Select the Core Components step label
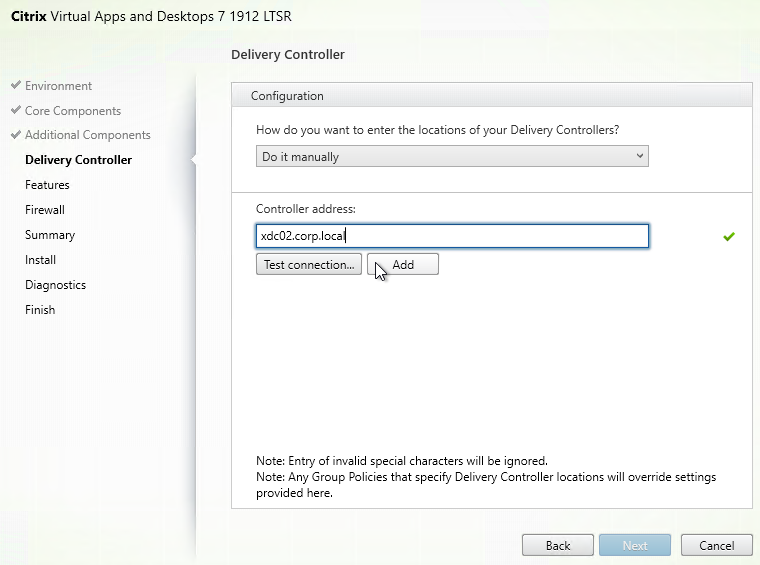 (x=73, y=111)
